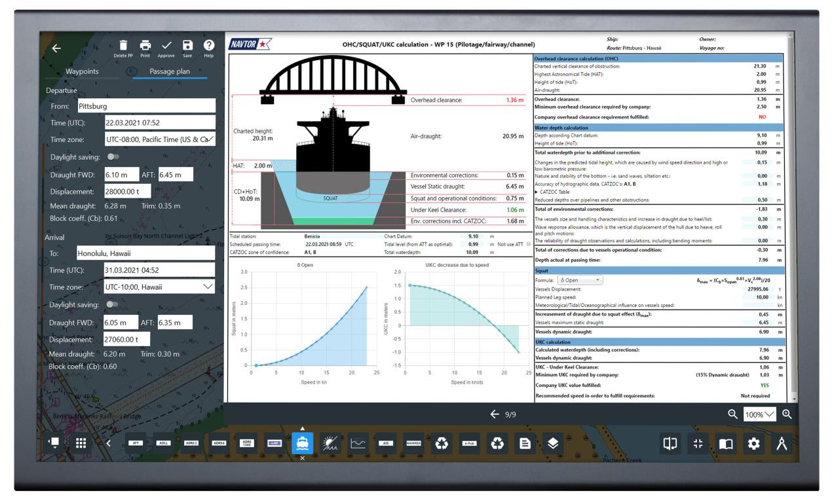
Task: Select the ADRS 1349 icon
Action: [x=246, y=442]
